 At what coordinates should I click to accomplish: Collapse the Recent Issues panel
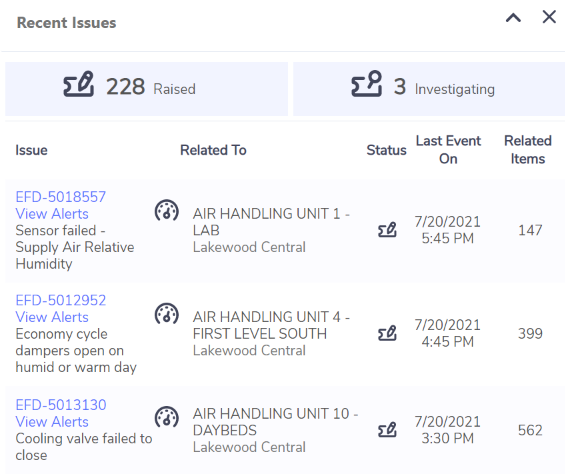coord(513,18)
